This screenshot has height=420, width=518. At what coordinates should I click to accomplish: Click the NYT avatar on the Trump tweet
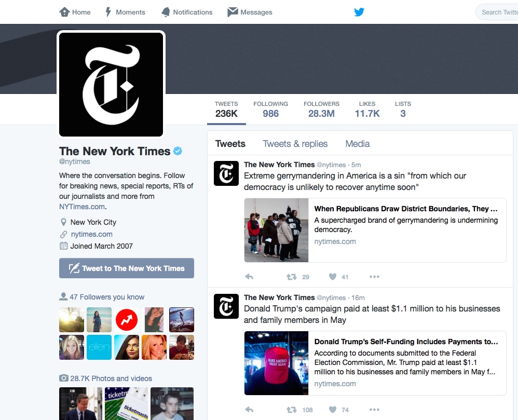pyautogui.click(x=226, y=306)
